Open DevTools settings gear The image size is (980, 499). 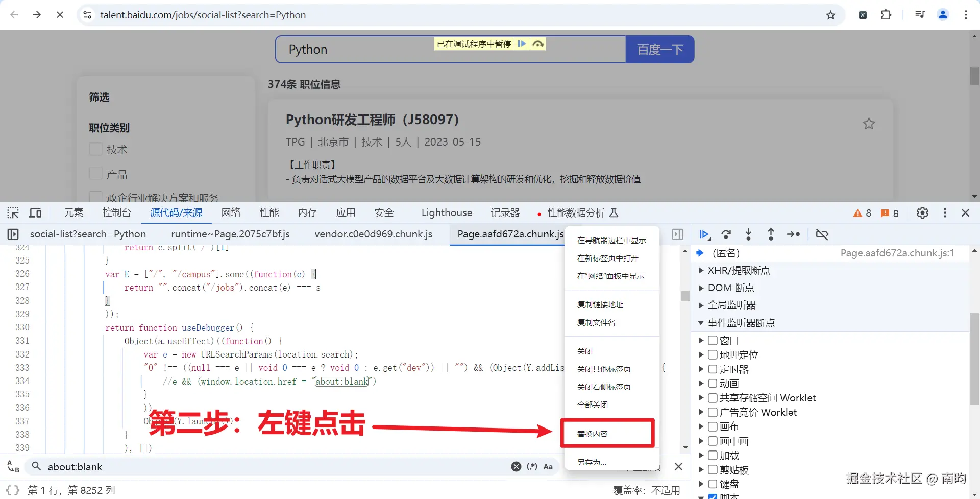click(922, 213)
